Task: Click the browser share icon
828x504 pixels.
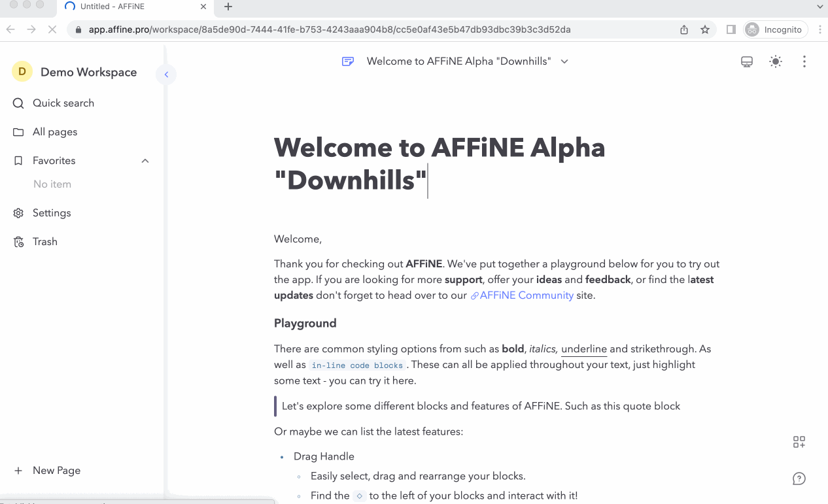Action: click(x=684, y=29)
